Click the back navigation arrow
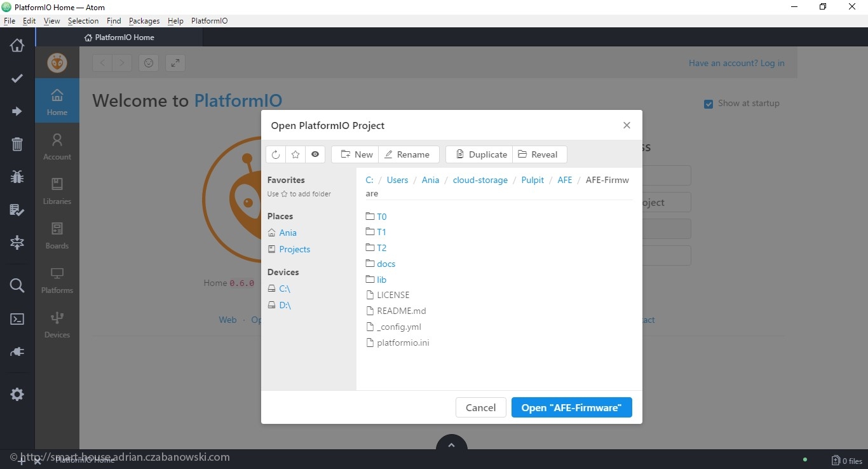Screen dimensions: 868x469 102,63
